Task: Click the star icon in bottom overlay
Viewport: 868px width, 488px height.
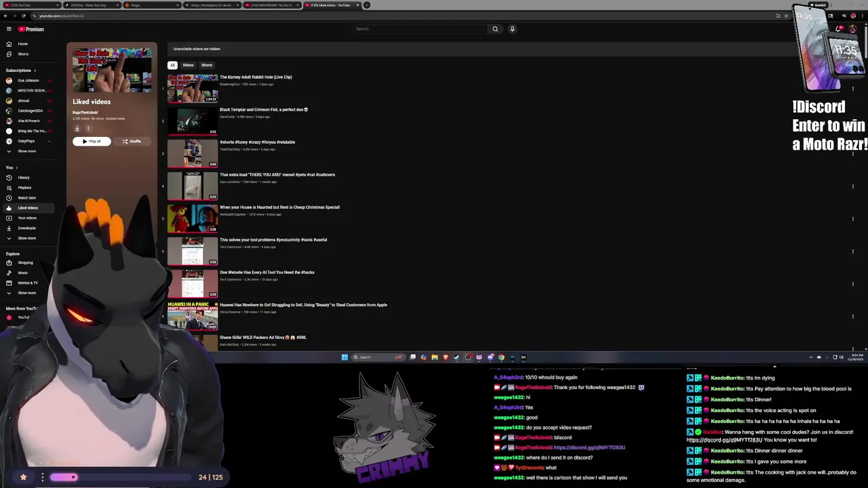Action: click(23, 477)
